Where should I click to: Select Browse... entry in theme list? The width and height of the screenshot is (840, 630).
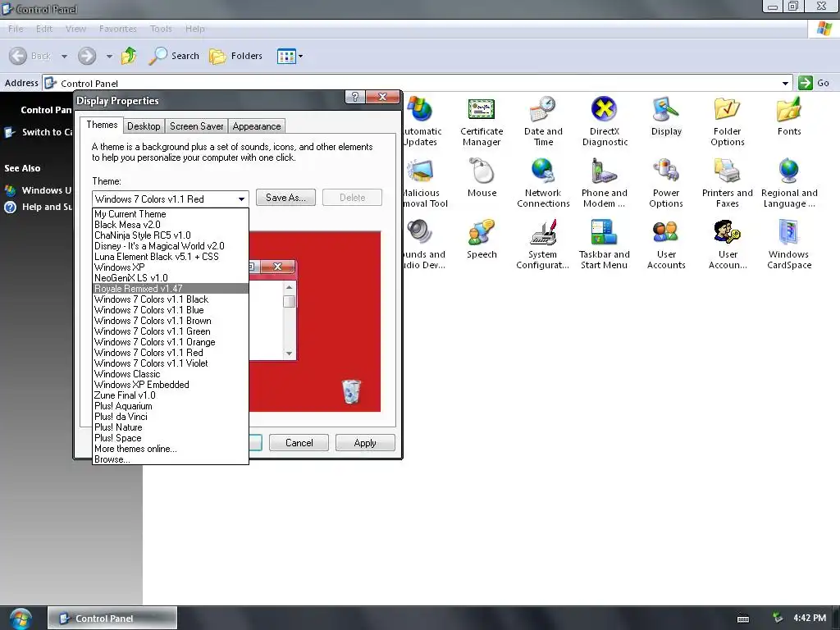pos(171,459)
